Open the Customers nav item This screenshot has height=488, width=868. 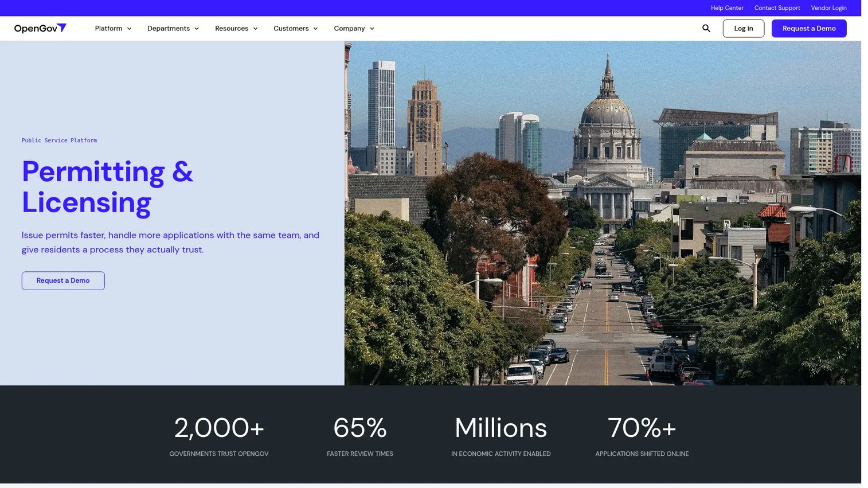point(291,28)
